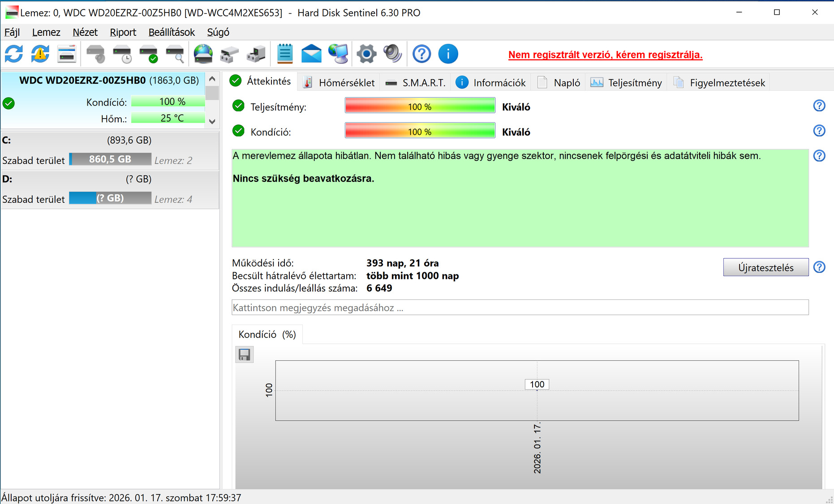The width and height of the screenshot is (834, 504).
Task: Click help icon next to Újratesztelés button
Action: click(819, 267)
